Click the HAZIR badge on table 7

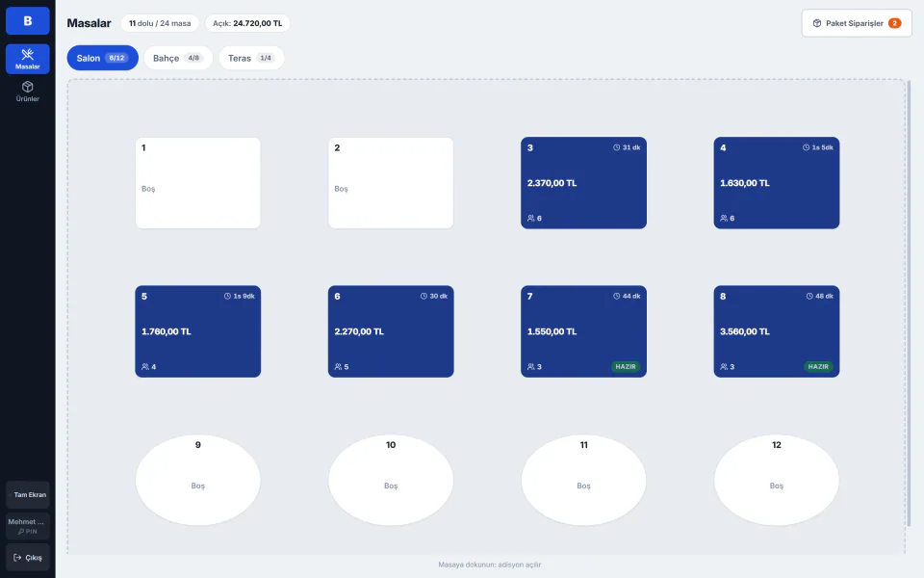[x=626, y=367]
